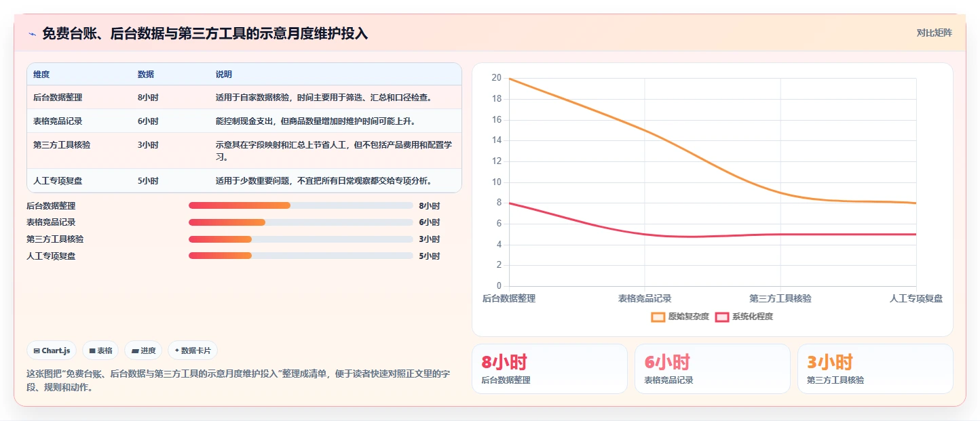
Task: Click the 表格竞品记录 x-axis label in chart
Action: (x=645, y=298)
